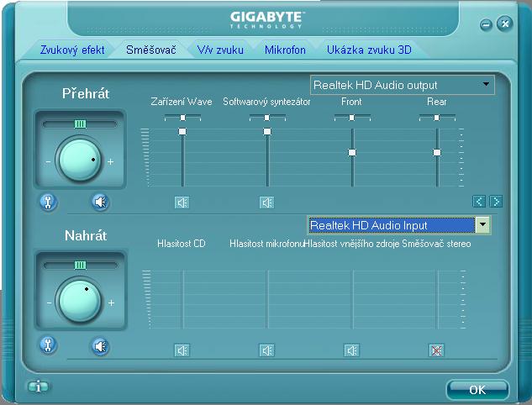Click the Zařízení Wave volume slider handle
Viewport: 532px width, 405px height.
pyautogui.click(x=182, y=131)
